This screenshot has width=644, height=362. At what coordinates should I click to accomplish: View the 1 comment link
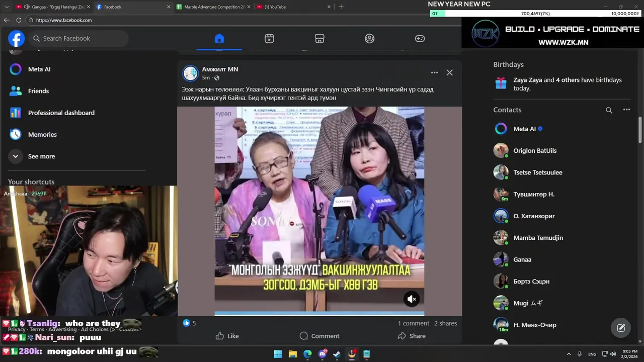(414, 323)
